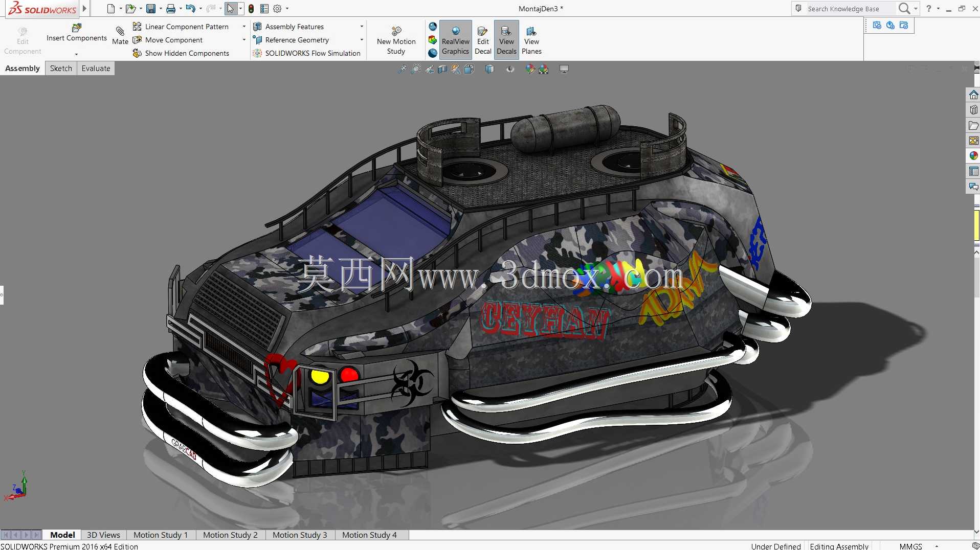
Task: Open Custom Properties in Task Pane
Action: click(973, 171)
